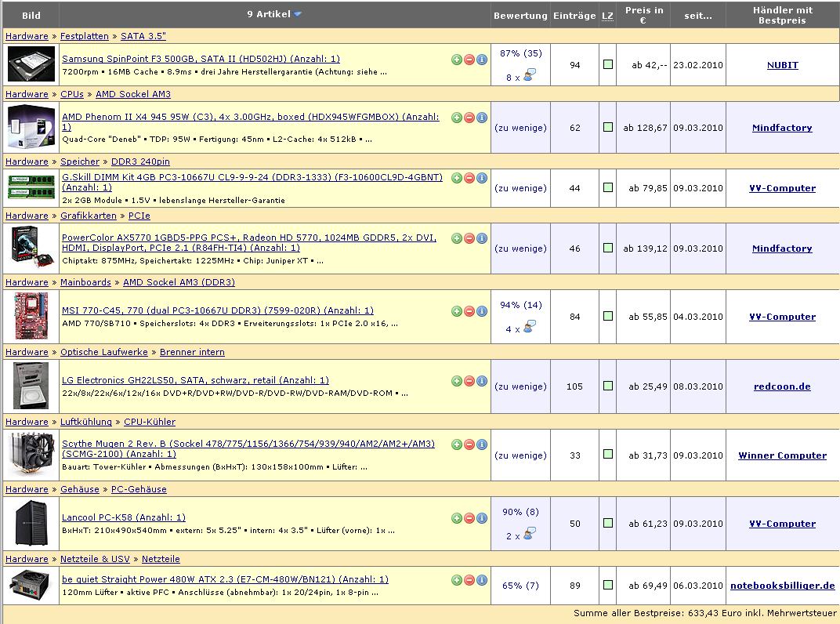Open info icon for LG GH22LS50 burner
Image resolution: width=840 pixels, height=624 pixels.
[x=482, y=381]
